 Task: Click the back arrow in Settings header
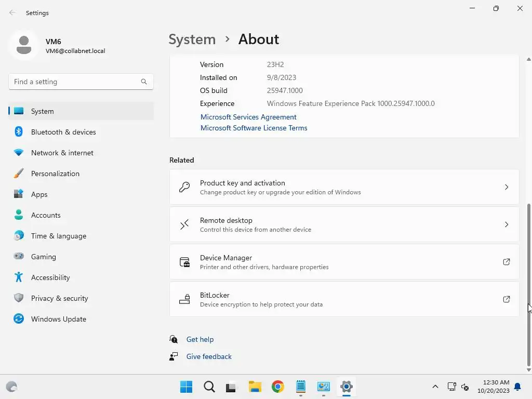coord(12,12)
